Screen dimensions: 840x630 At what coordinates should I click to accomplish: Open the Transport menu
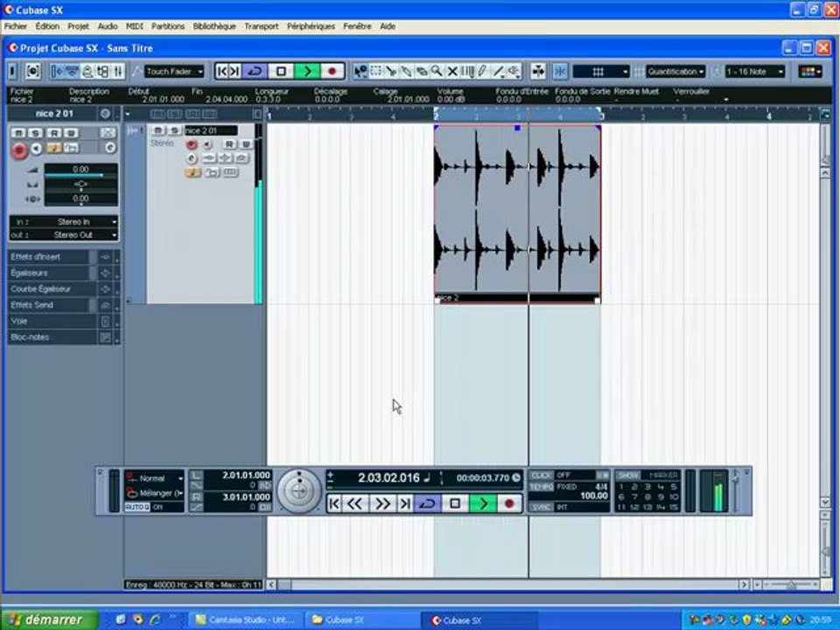click(x=262, y=26)
